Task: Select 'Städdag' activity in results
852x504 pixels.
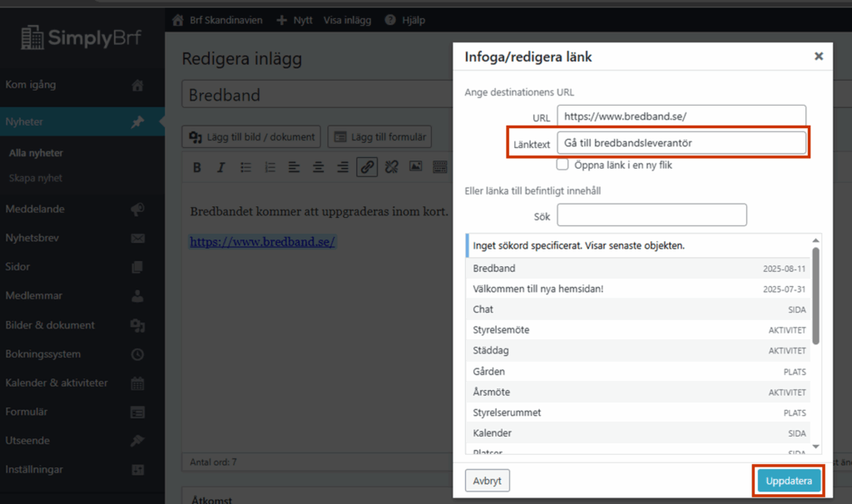Action: point(639,351)
